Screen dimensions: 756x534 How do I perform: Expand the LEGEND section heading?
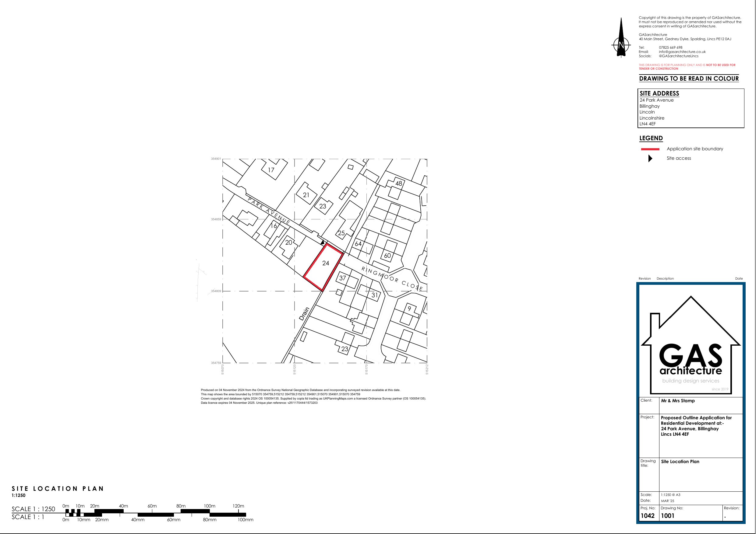tap(651, 138)
